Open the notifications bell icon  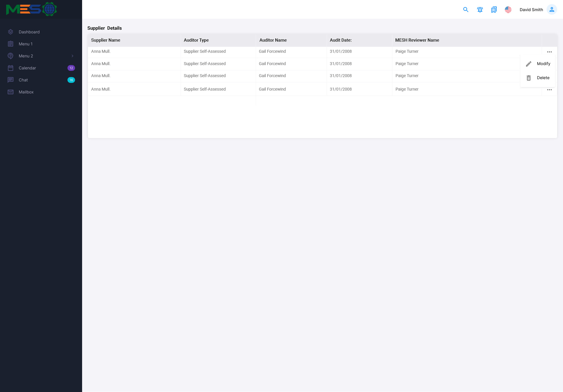pyautogui.click(x=480, y=10)
